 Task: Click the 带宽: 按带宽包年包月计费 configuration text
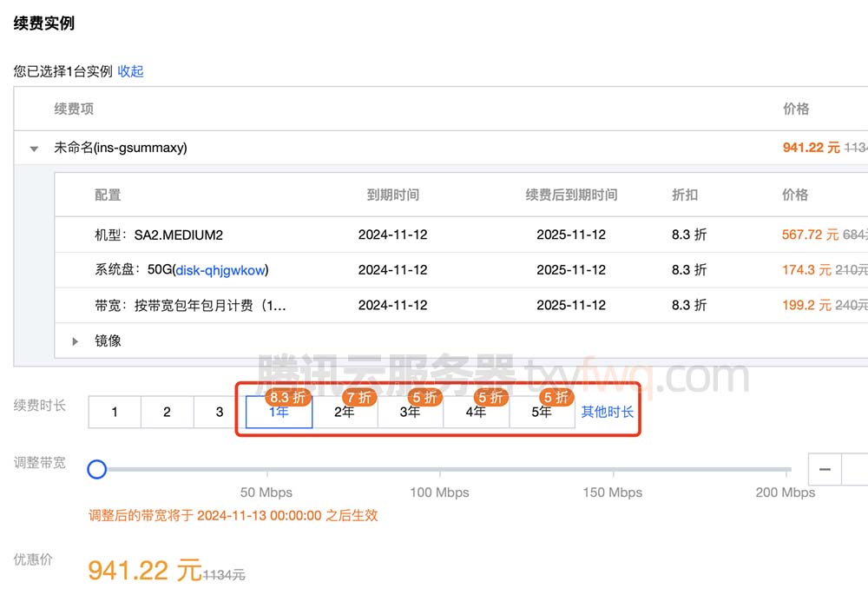tap(190, 305)
